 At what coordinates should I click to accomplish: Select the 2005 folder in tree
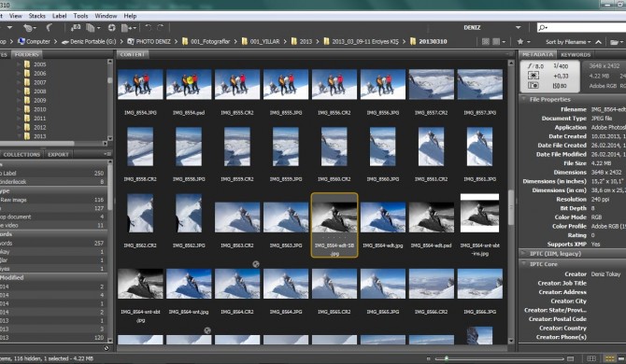coord(36,64)
